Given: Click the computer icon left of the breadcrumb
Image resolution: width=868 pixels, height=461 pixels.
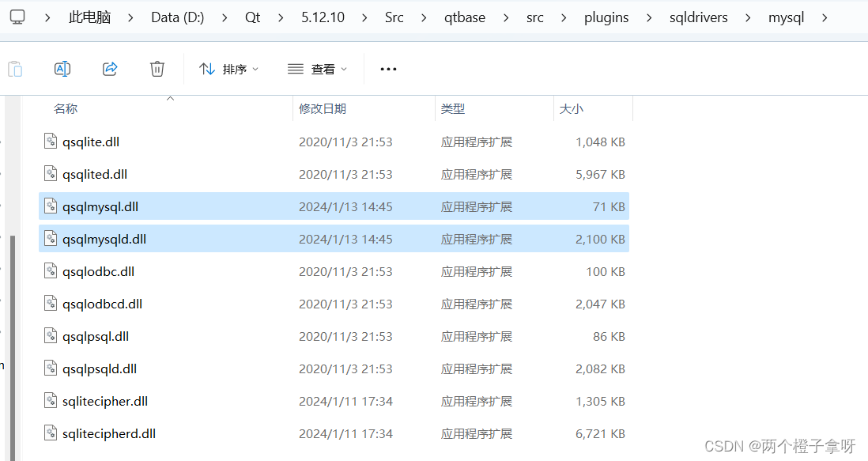Looking at the screenshot, I should [x=17, y=16].
